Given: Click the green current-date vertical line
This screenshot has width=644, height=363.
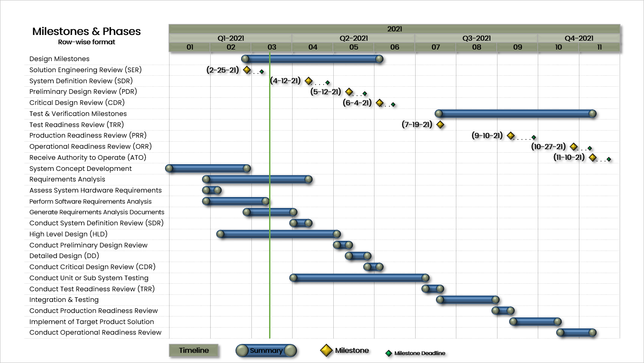Looking at the screenshot, I should (270, 195).
